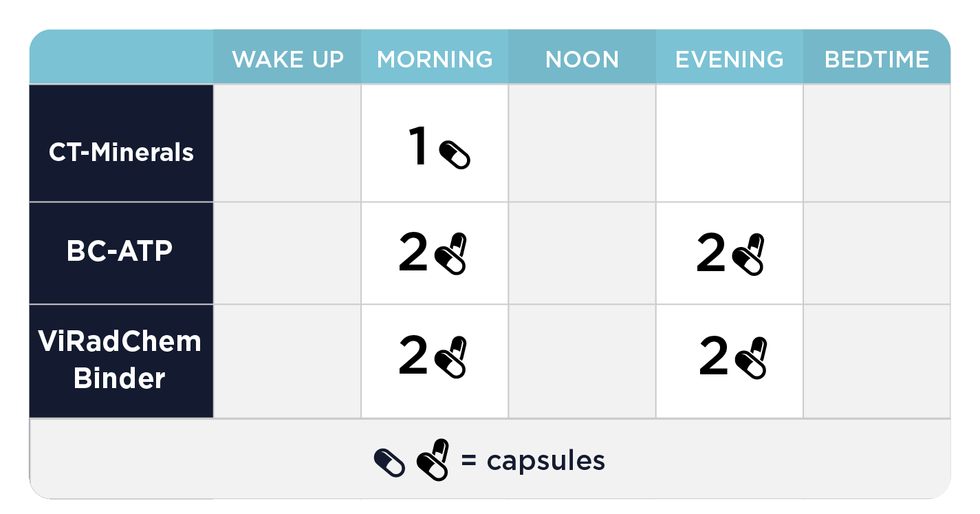Image resolution: width=980 pixels, height=514 pixels.
Task: Click the CT-Minerals morning capsule icon
Action: pyautogui.click(x=455, y=155)
